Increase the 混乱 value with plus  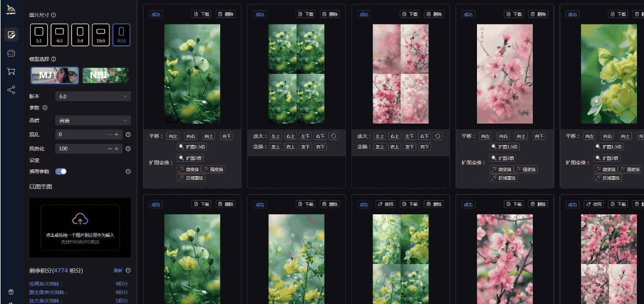117,135
